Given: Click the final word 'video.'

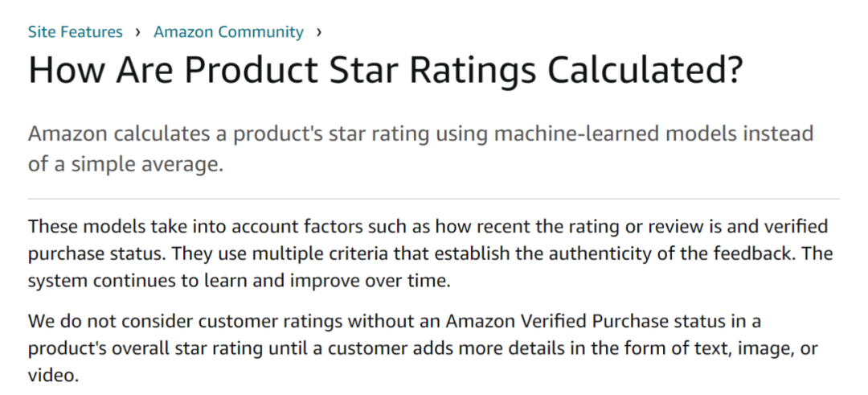Looking at the screenshot, I should (x=54, y=376).
